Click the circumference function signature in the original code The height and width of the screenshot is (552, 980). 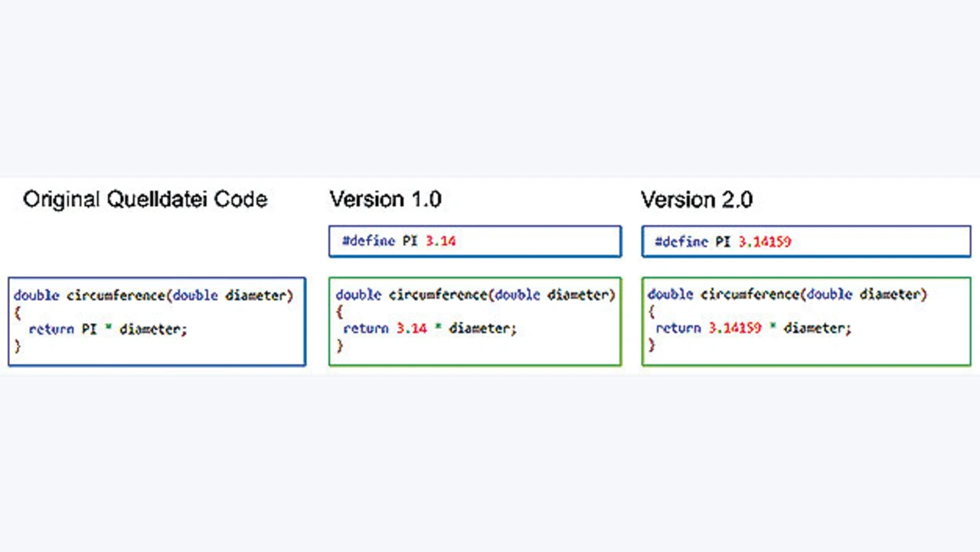point(153,296)
